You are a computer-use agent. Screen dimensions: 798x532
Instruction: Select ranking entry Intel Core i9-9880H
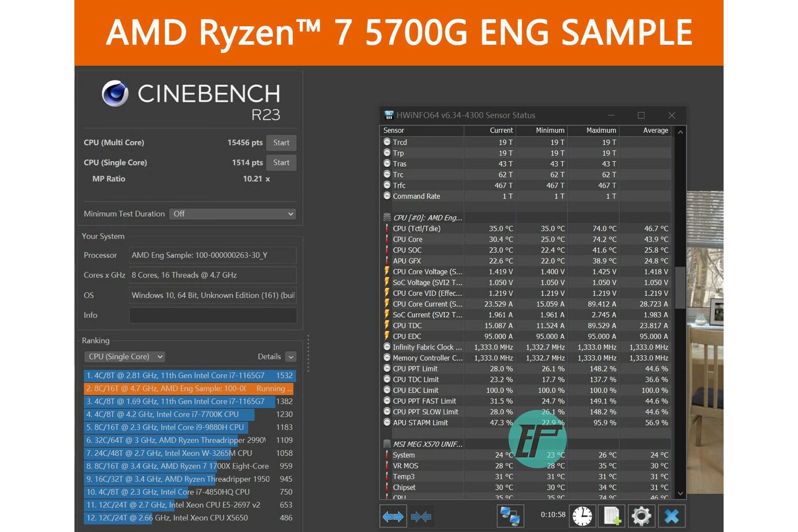[x=190, y=427]
